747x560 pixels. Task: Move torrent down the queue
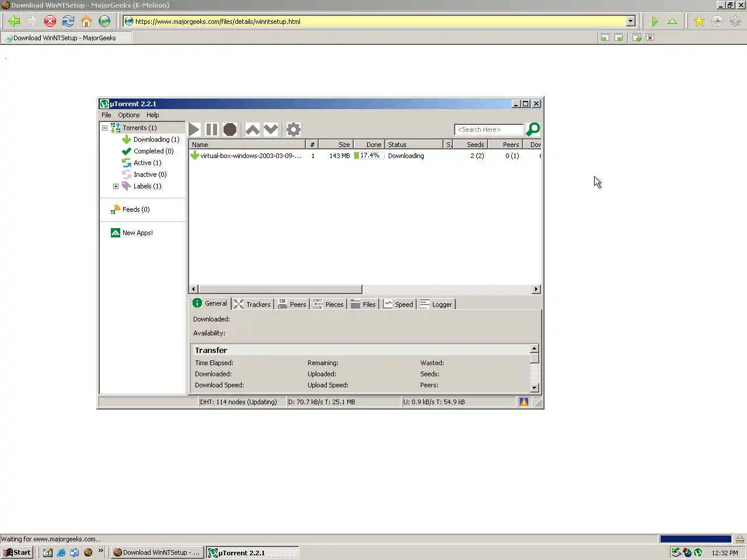tap(271, 129)
